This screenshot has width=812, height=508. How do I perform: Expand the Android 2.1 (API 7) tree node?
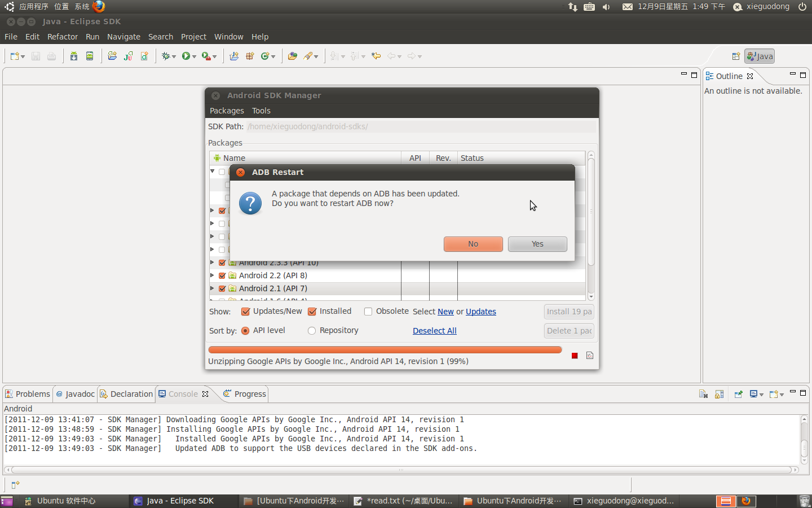click(x=213, y=288)
